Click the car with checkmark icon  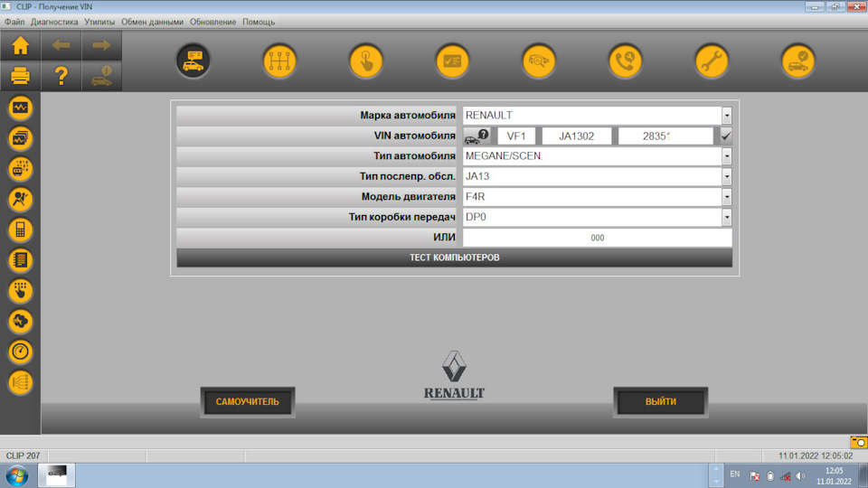pos(797,61)
